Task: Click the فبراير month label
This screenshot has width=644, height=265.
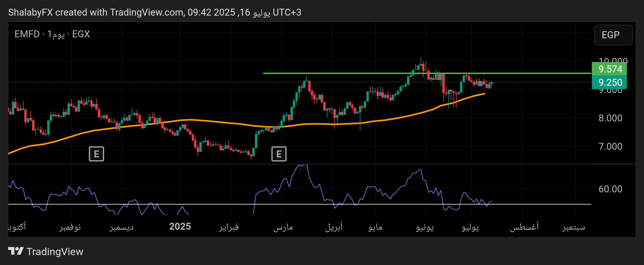Action: click(x=229, y=227)
